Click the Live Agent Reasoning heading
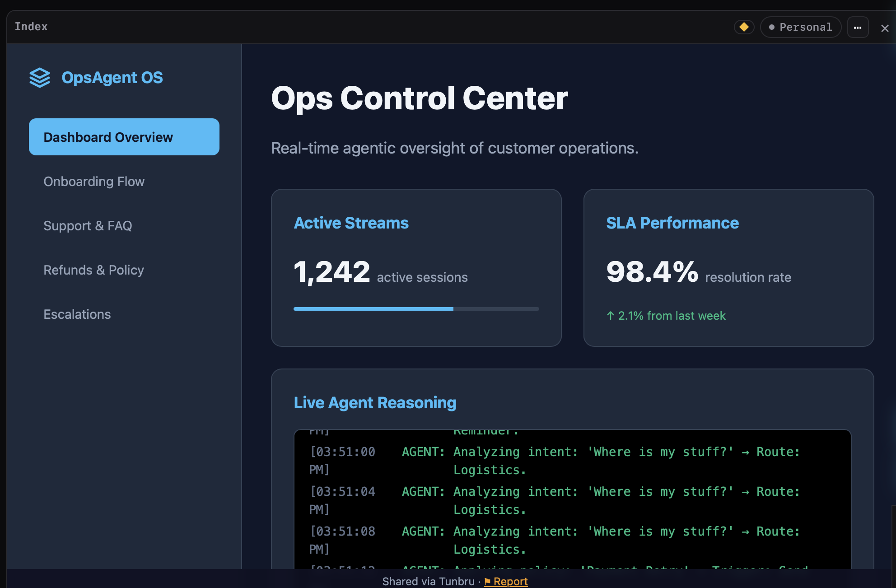The image size is (896, 588). (375, 403)
